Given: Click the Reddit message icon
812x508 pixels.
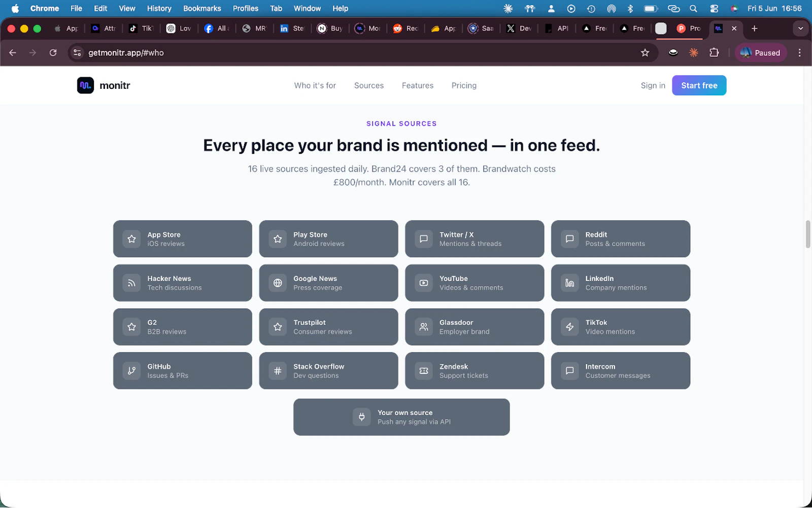Looking at the screenshot, I should click(x=569, y=239).
